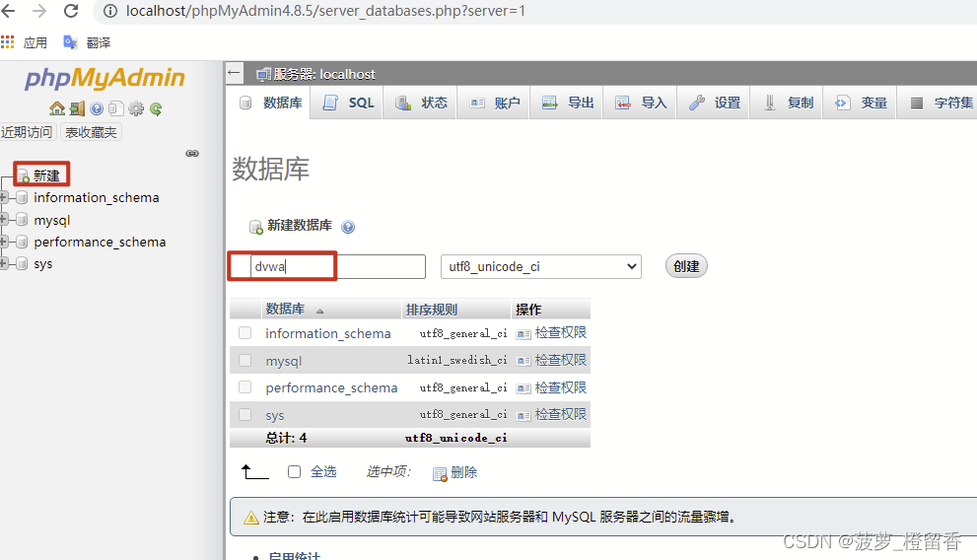Click the phpMyAdmin logo
977x560 pixels.
tap(105, 78)
